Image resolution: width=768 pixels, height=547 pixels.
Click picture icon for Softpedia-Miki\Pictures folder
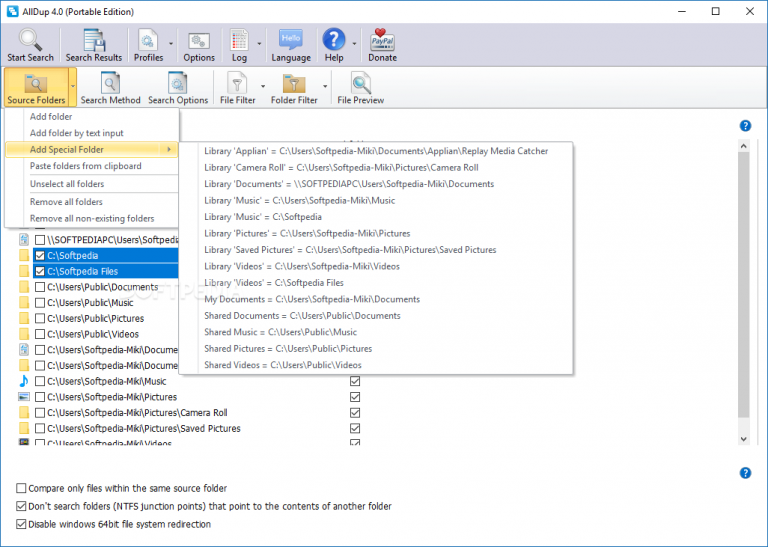click(24, 397)
